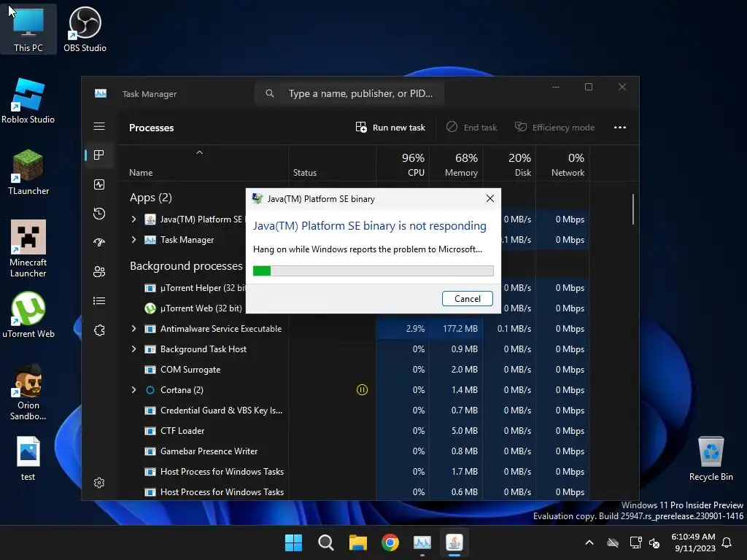The width and height of the screenshot is (747, 560).
Task: Click the search magnifier in Task Manager
Action: [x=270, y=93]
